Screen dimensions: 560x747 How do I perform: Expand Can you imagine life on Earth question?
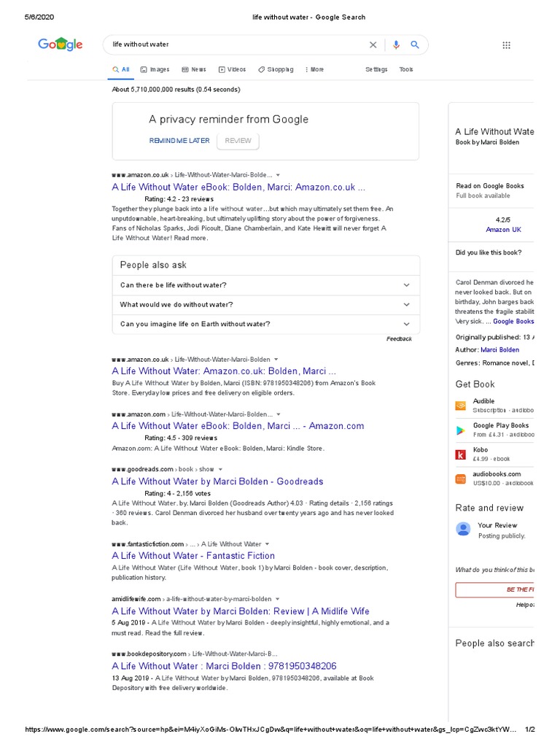click(x=265, y=324)
